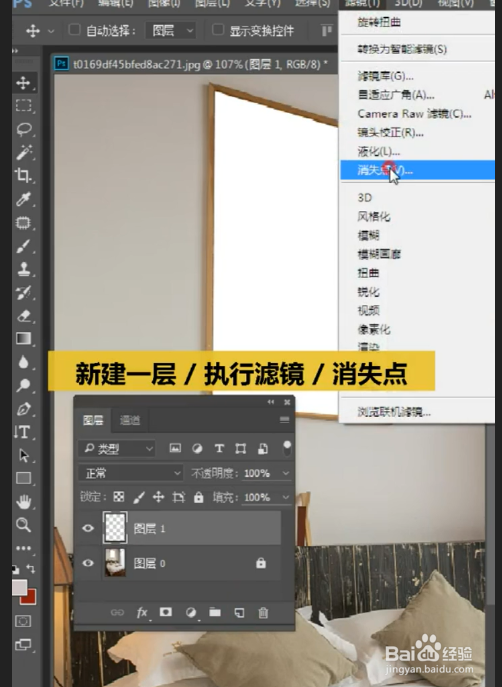Click the foreground color swatch
Viewport: 502px width, 687px height.
coord(19,587)
